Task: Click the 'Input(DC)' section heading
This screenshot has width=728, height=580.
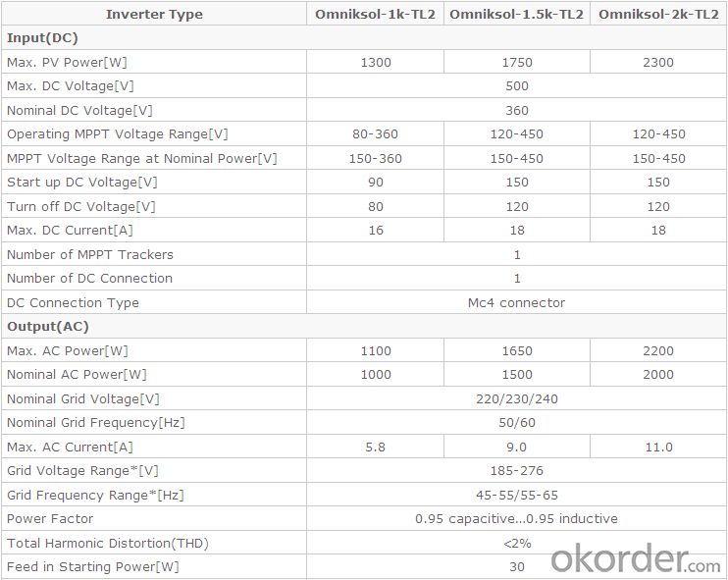Action: pos(42,37)
